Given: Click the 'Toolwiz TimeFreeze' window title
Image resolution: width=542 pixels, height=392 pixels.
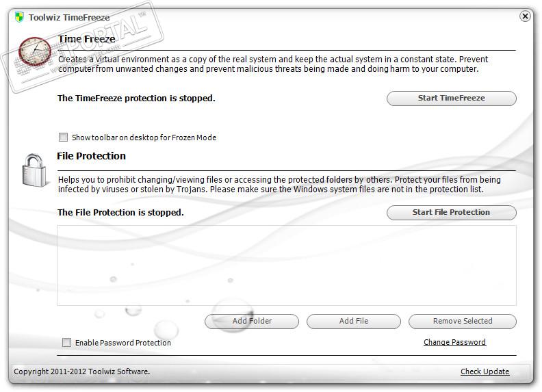Looking at the screenshot, I should pyautogui.click(x=69, y=17).
